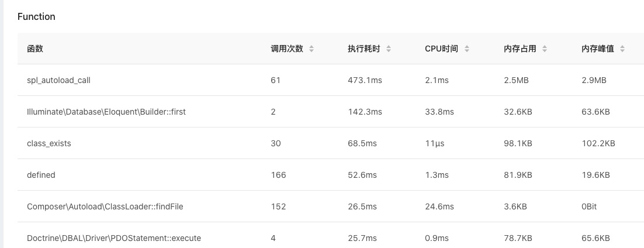Image resolution: width=644 pixels, height=248 pixels.
Task: Open the Eloquent Builder::first function entry
Action: pyautogui.click(x=106, y=112)
